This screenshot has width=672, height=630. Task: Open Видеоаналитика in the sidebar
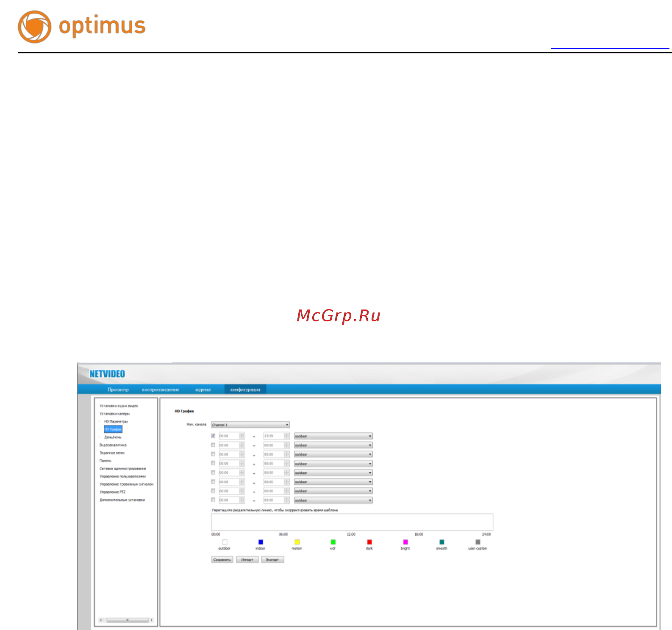tap(113, 445)
